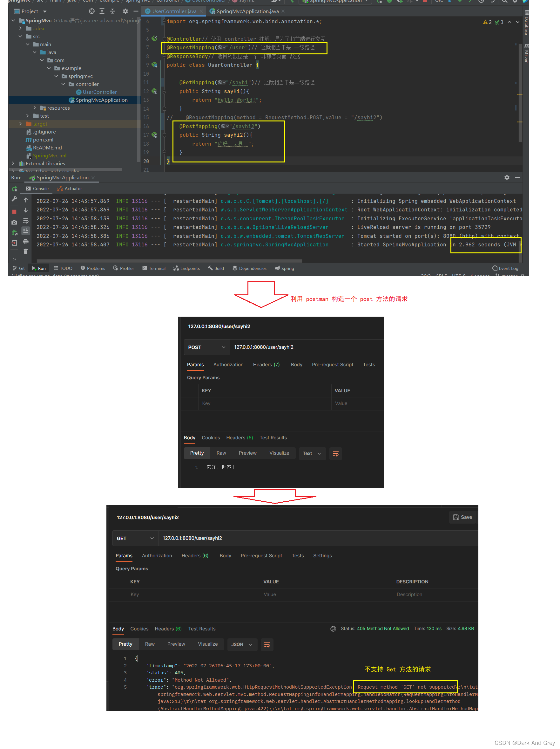
Task: Open the Event Log
Action: click(505, 268)
